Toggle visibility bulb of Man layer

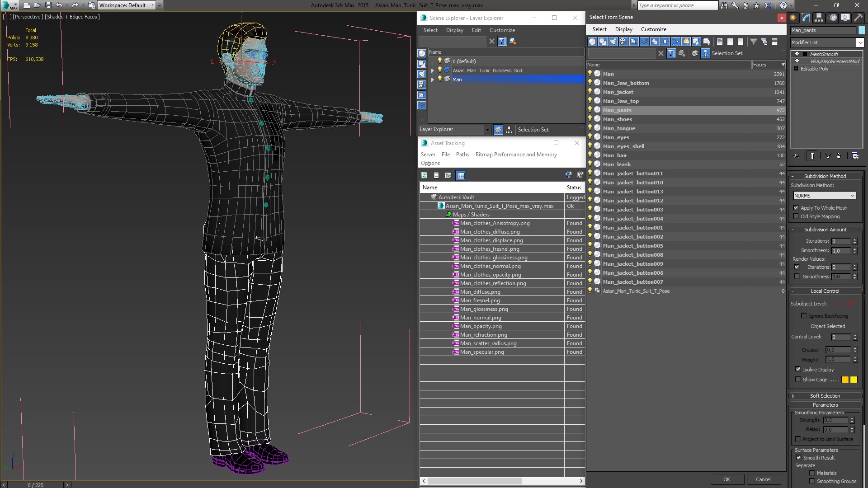click(439, 79)
